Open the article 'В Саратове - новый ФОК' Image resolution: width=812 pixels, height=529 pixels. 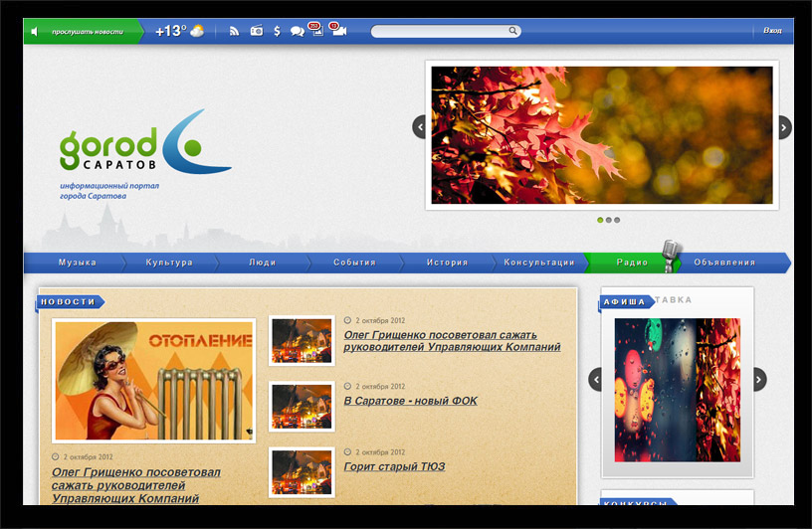[x=410, y=401]
